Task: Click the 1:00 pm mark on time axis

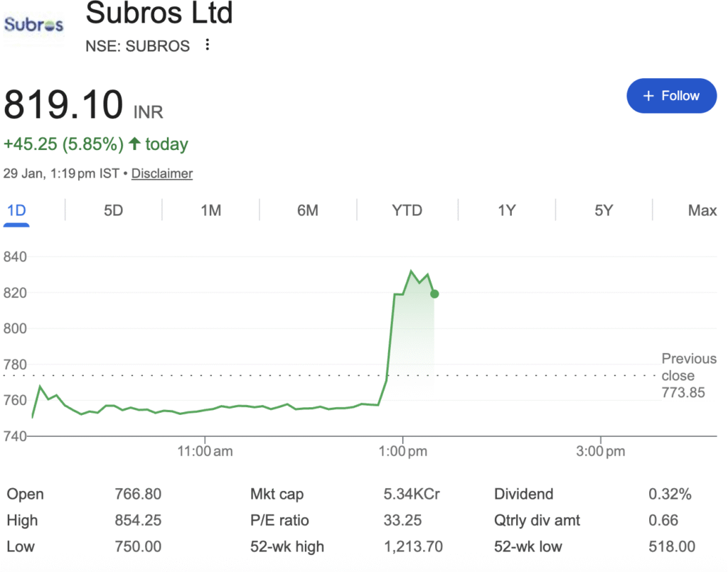Action: (x=402, y=450)
